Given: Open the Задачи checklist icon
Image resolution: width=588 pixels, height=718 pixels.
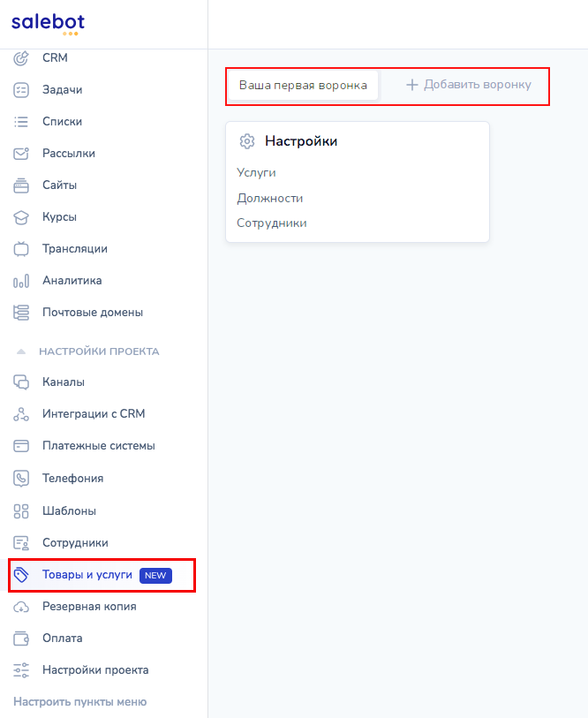Looking at the screenshot, I should coord(22,90).
